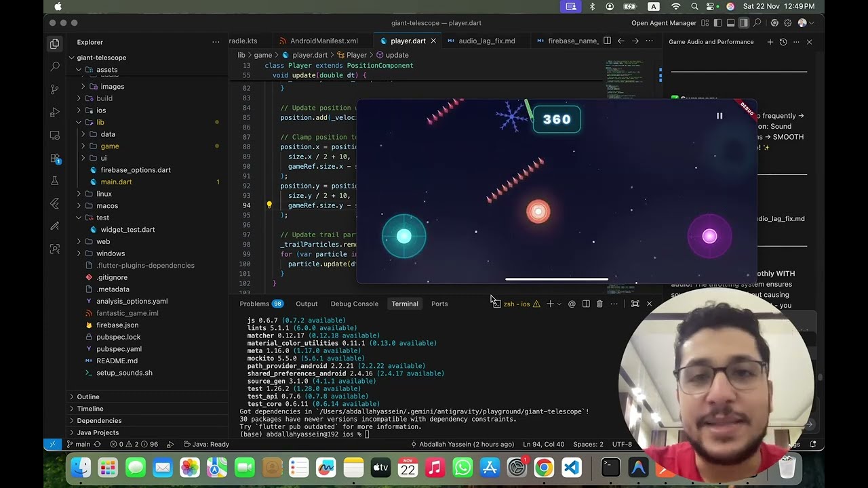Click the lightbulb code action on line 94
The height and width of the screenshot is (488, 868).
point(269,205)
